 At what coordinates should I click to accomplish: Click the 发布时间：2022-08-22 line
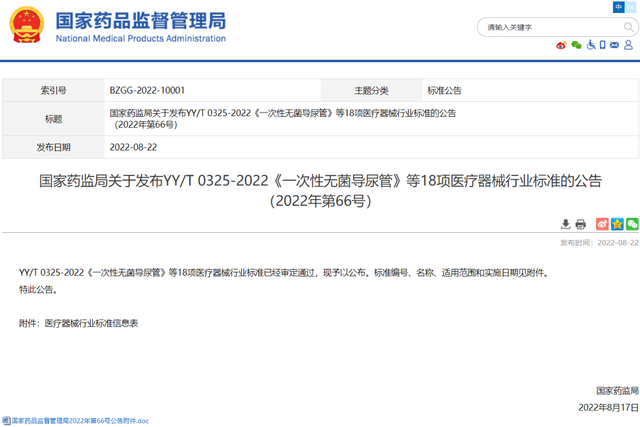599,243
